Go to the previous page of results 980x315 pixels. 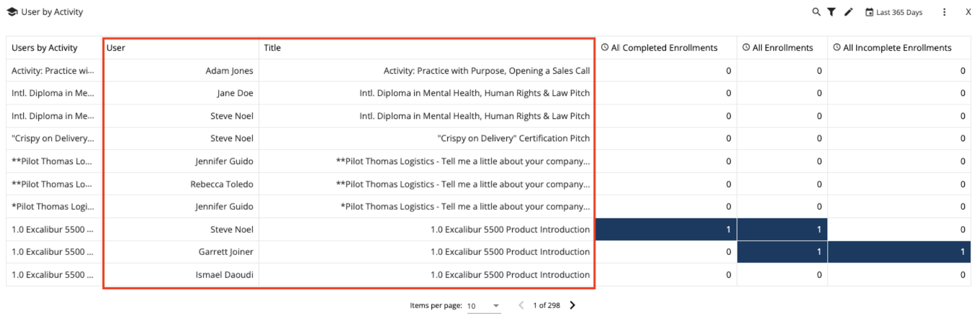pyautogui.click(x=521, y=304)
